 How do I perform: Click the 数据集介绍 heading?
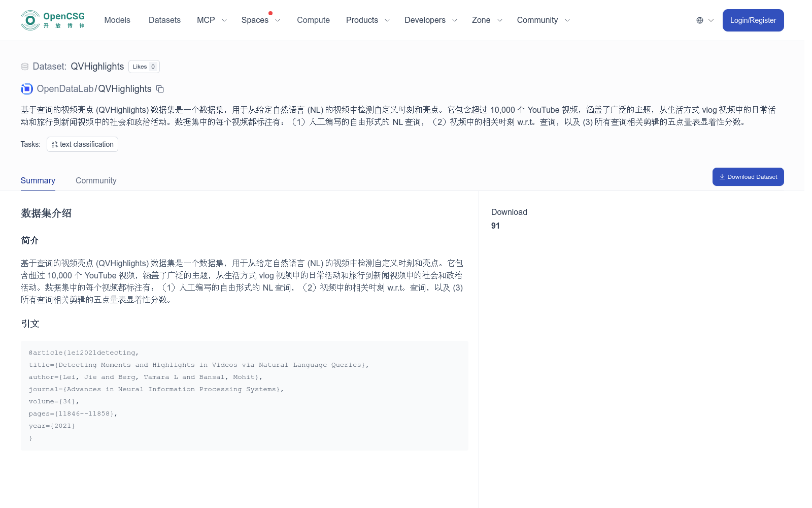click(x=46, y=213)
